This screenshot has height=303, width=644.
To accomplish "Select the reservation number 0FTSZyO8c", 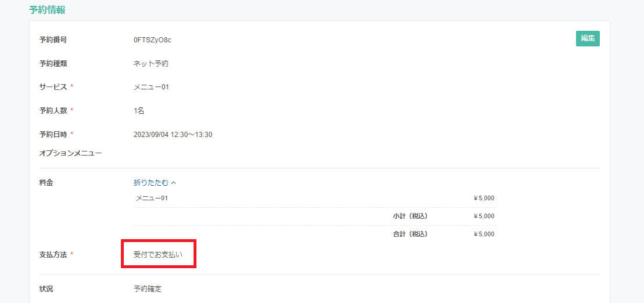I will 152,40.
